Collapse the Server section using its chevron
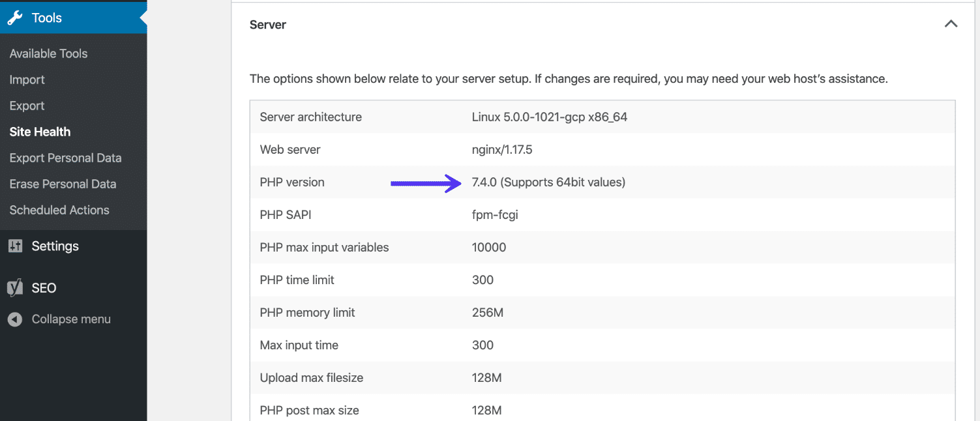 pyautogui.click(x=951, y=23)
